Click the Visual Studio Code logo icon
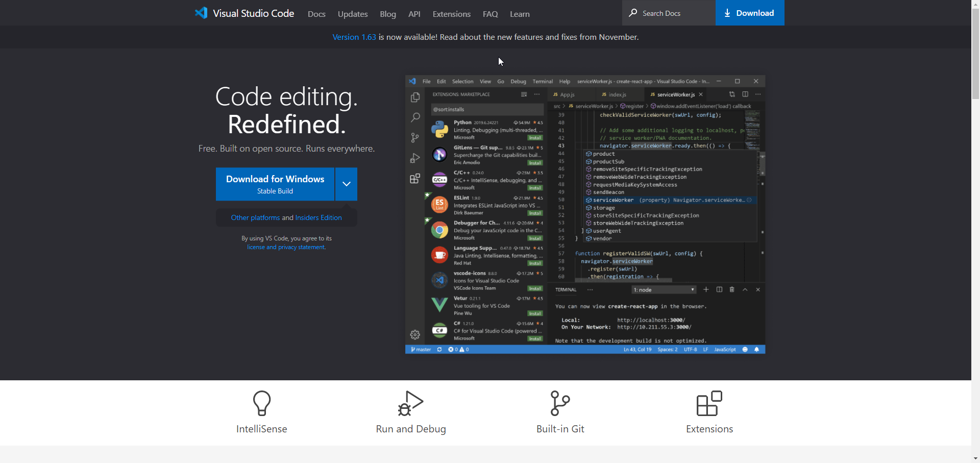 201,13
